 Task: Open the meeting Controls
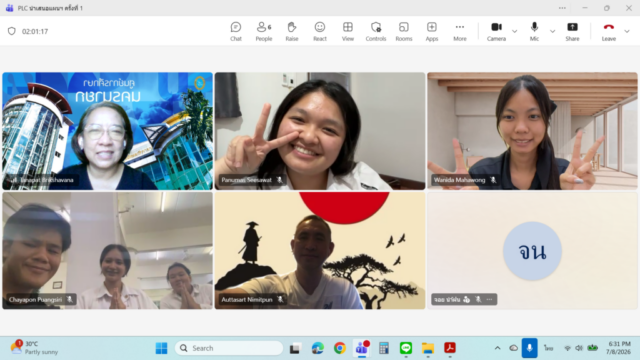click(376, 31)
